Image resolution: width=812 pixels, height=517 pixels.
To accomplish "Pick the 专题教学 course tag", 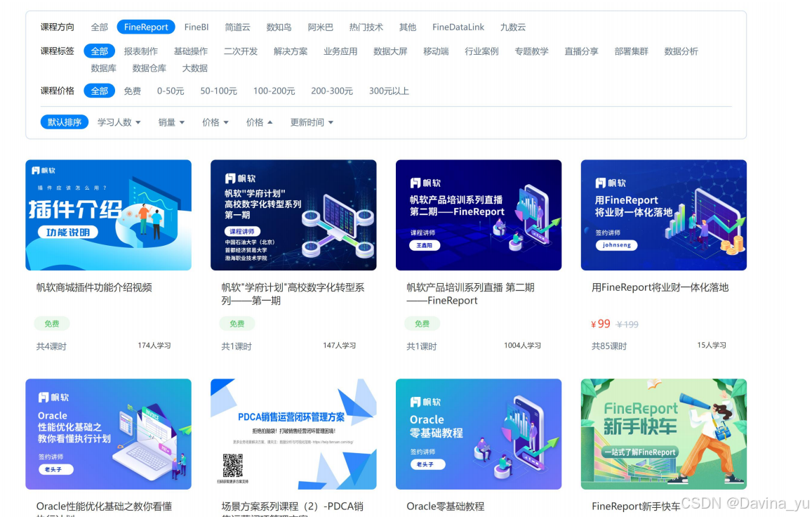I will [531, 51].
